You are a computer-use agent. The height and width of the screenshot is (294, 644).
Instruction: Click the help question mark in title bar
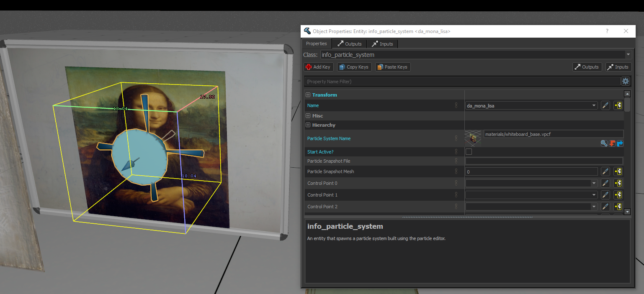pos(607,31)
